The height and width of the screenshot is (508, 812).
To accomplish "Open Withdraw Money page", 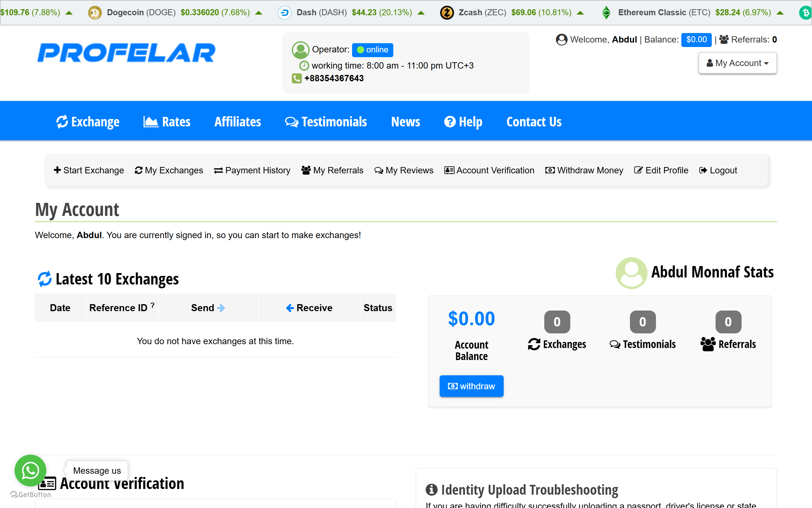I will [584, 170].
